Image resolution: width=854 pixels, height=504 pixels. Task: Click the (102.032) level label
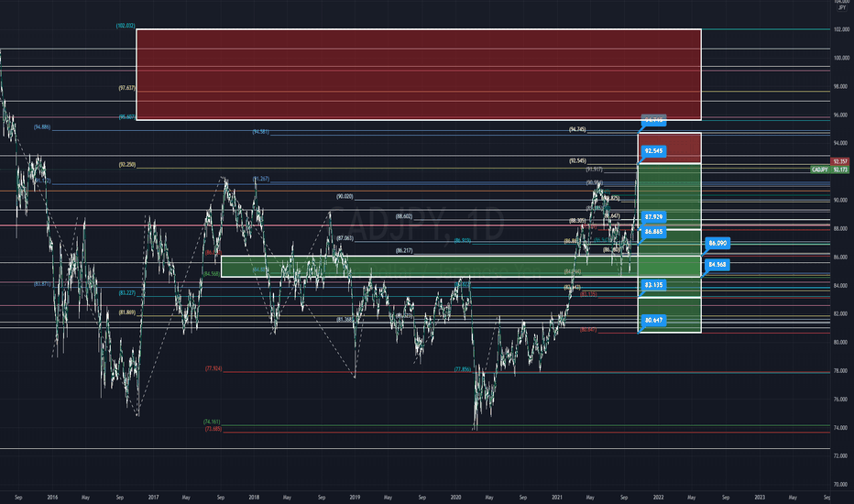126,26
